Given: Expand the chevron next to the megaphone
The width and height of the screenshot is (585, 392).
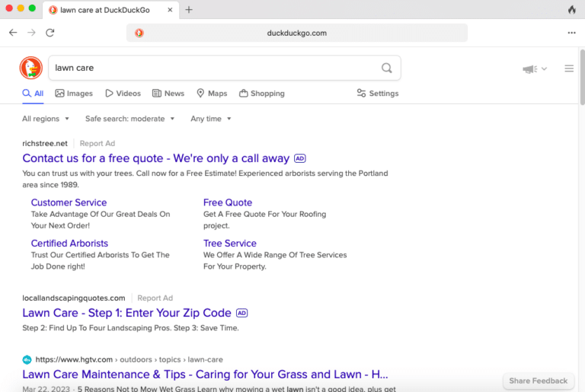Looking at the screenshot, I should click(544, 69).
